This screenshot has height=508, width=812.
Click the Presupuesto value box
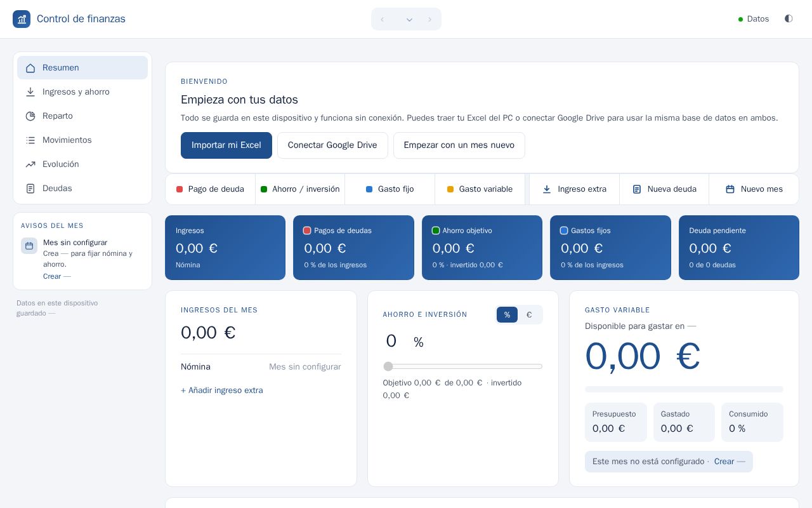point(616,422)
